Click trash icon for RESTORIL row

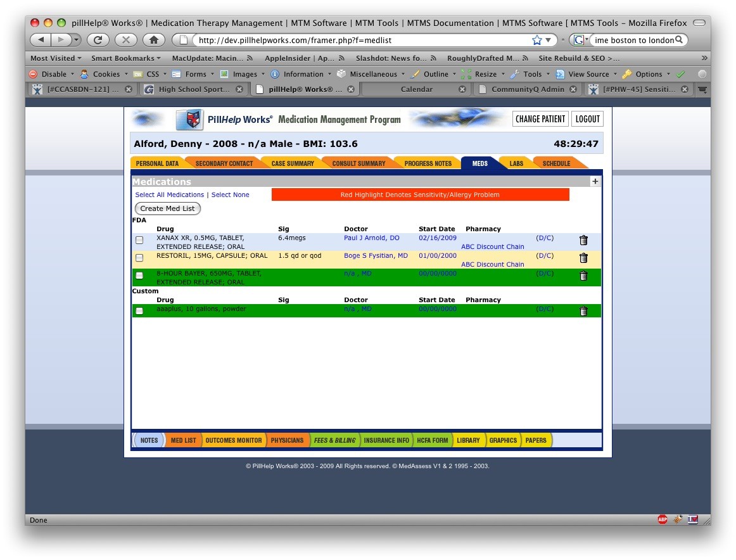(583, 258)
